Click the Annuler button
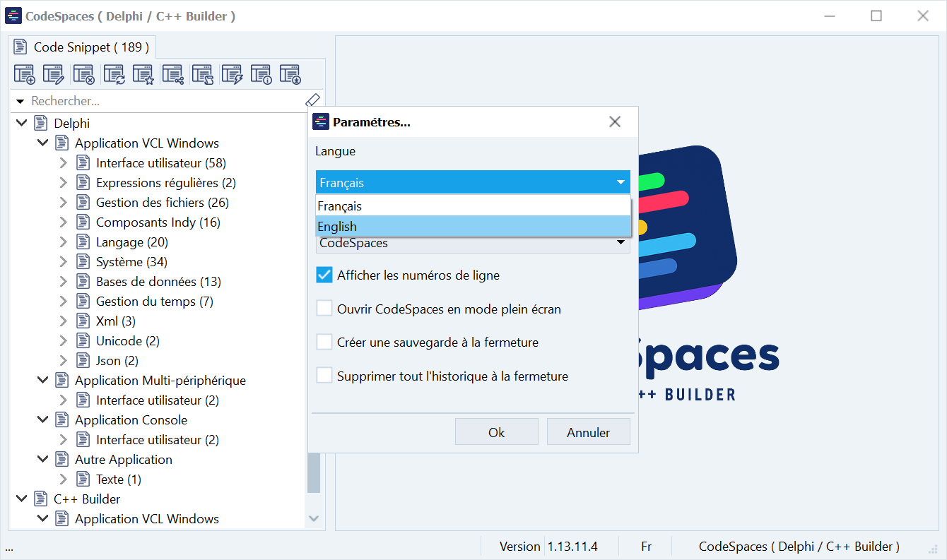 point(588,432)
